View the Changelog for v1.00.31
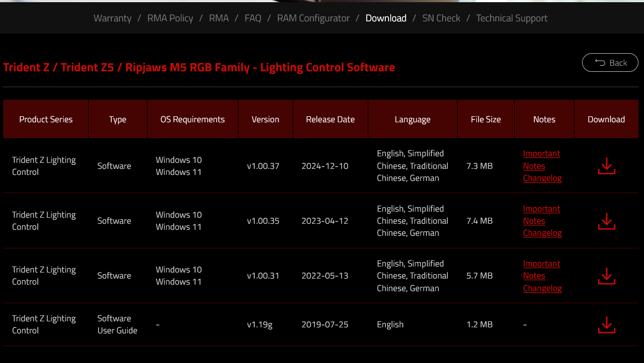The image size is (644, 363). coord(542,288)
